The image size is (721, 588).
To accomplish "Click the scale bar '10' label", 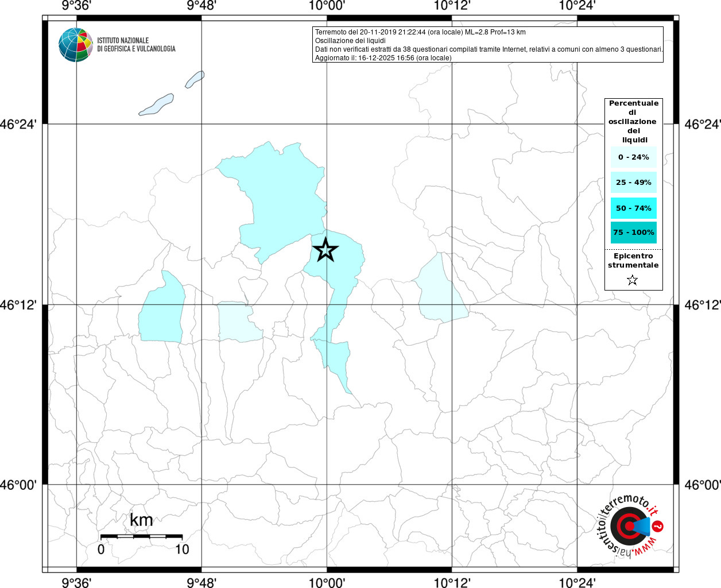I will 182,550.
